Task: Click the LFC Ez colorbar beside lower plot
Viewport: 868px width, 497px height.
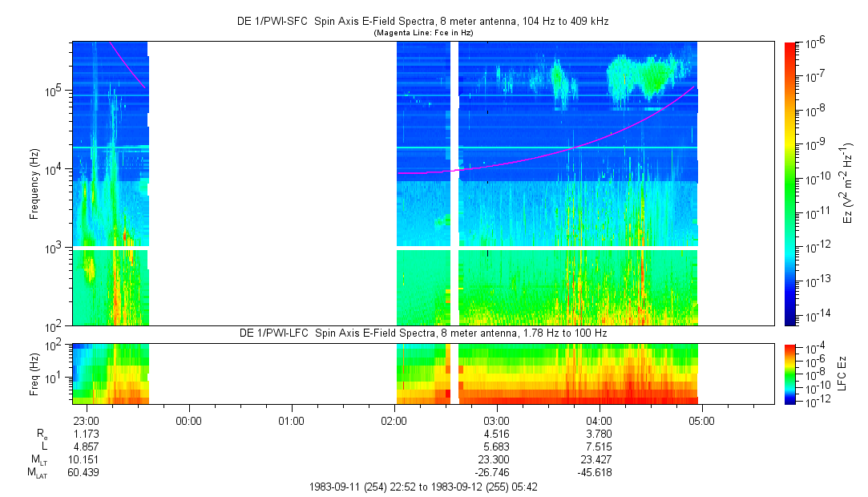Action: click(791, 373)
